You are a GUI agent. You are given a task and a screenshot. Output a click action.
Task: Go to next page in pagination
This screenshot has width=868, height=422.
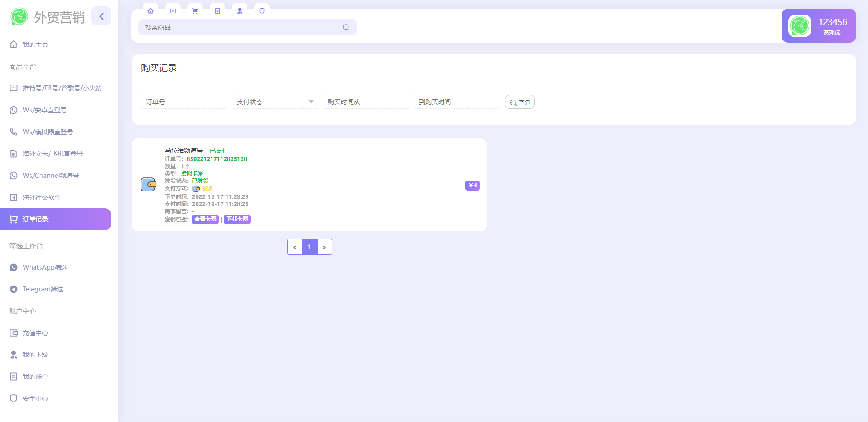point(324,247)
